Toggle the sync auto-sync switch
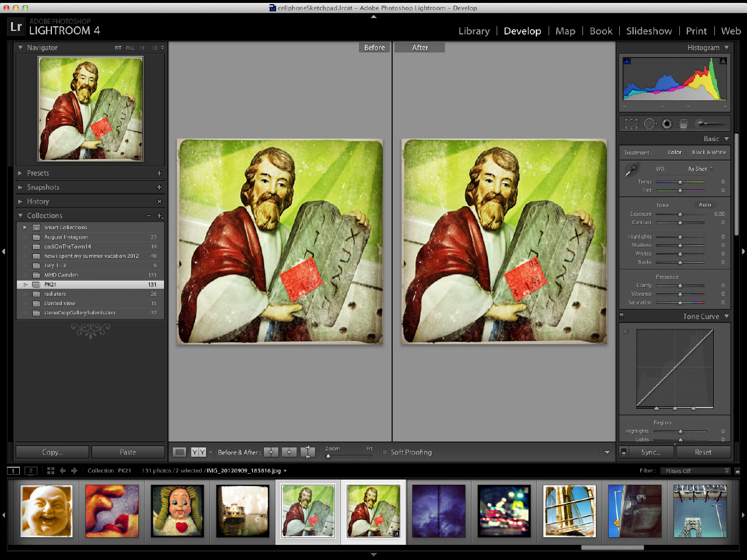The width and height of the screenshot is (747, 560). click(x=623, y=452)
